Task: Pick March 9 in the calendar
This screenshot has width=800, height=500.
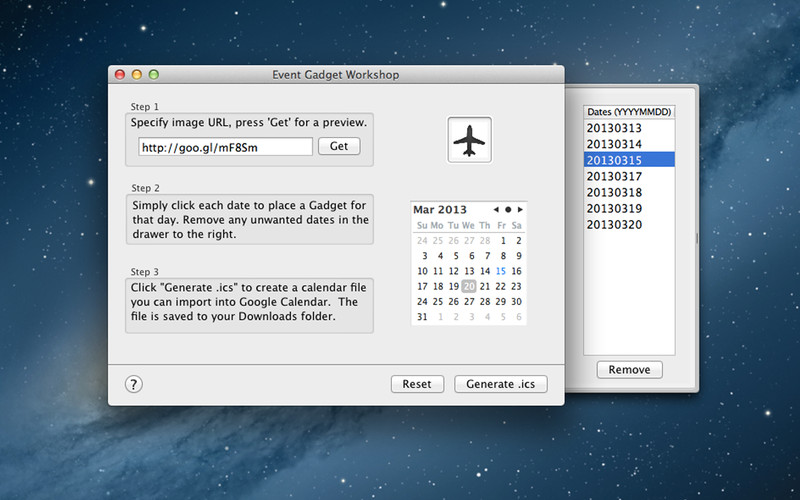Action: coord(518,256)
